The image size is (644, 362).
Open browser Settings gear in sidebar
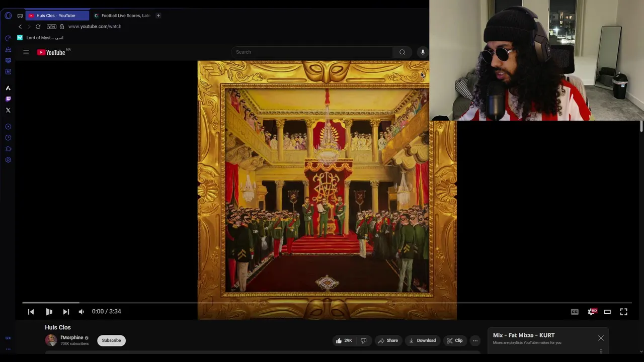8,160
